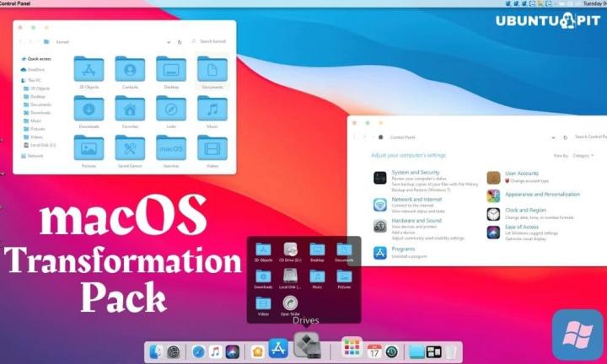Image resolution: width=607 pixels, height=364 pixels.
Task: Launch Music app from the dock
Action: (216, 352)
